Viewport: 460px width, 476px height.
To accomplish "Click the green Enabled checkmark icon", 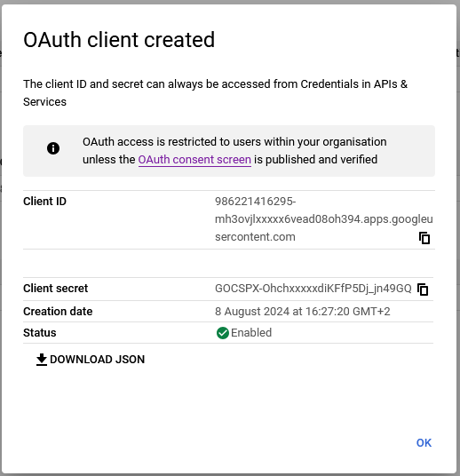I will pyautogui.click(x=223, y=333).
